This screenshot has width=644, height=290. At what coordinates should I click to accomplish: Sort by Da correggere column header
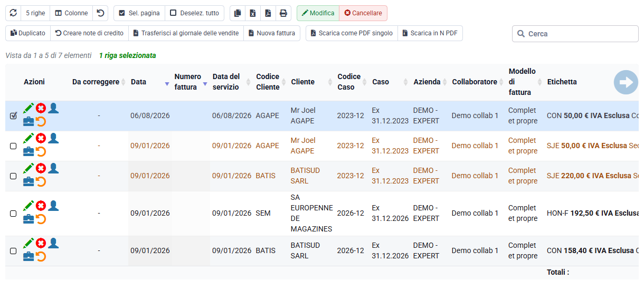[99, 82]
